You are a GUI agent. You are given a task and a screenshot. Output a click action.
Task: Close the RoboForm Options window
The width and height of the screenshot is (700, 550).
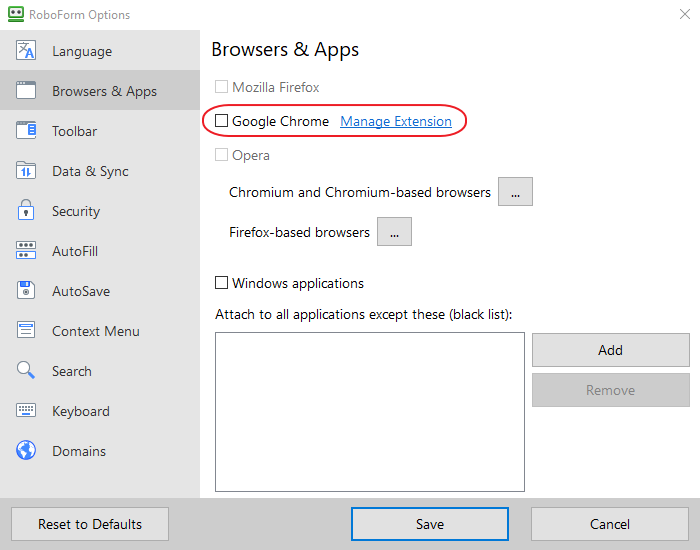click(x=685, y=14)
